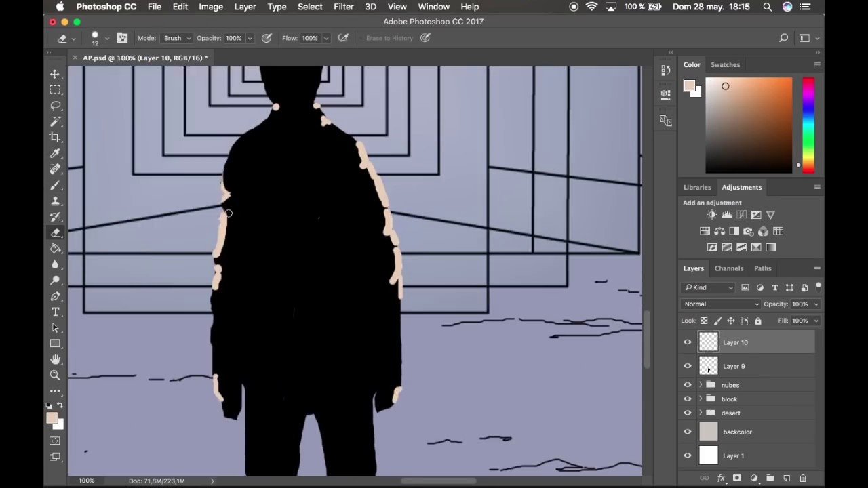Hide Layer 10 visibility

point(688,342)
